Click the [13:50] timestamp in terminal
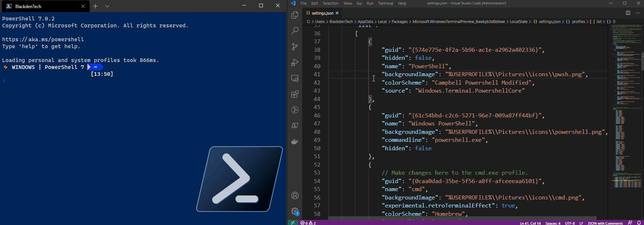This screenshot has height=225, width=644. point(102,74)
